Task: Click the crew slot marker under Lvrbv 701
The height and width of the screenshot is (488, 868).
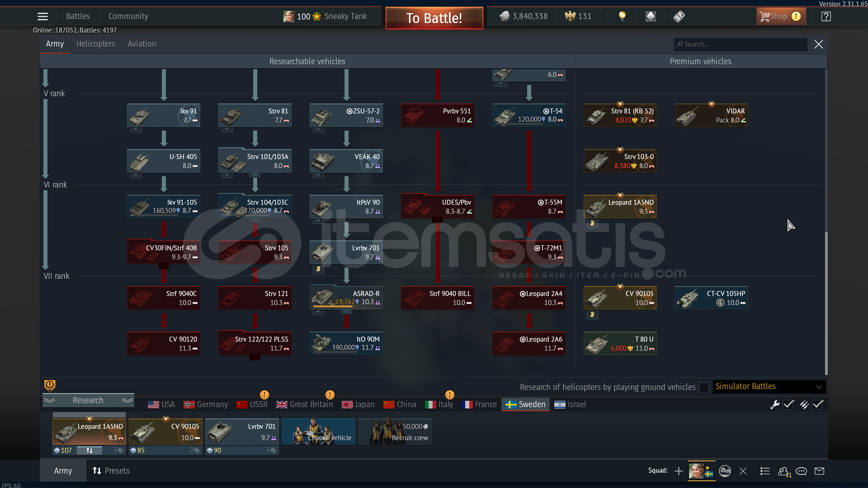Action: 318,269
